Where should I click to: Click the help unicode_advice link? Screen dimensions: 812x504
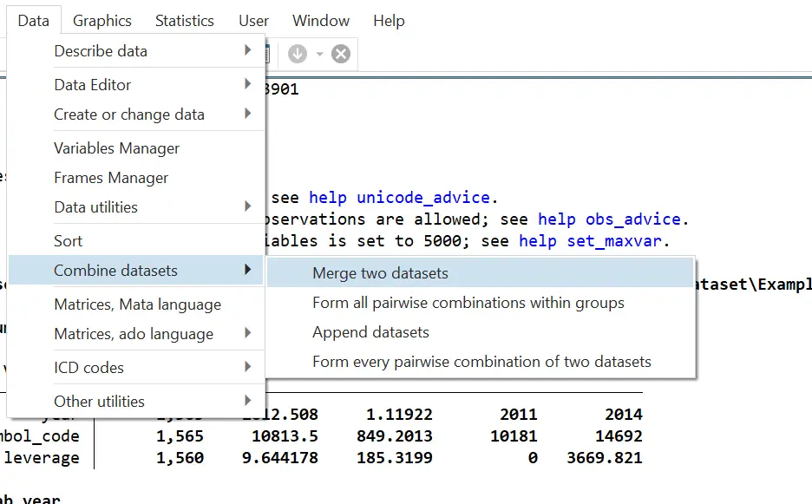coord(399,197)
